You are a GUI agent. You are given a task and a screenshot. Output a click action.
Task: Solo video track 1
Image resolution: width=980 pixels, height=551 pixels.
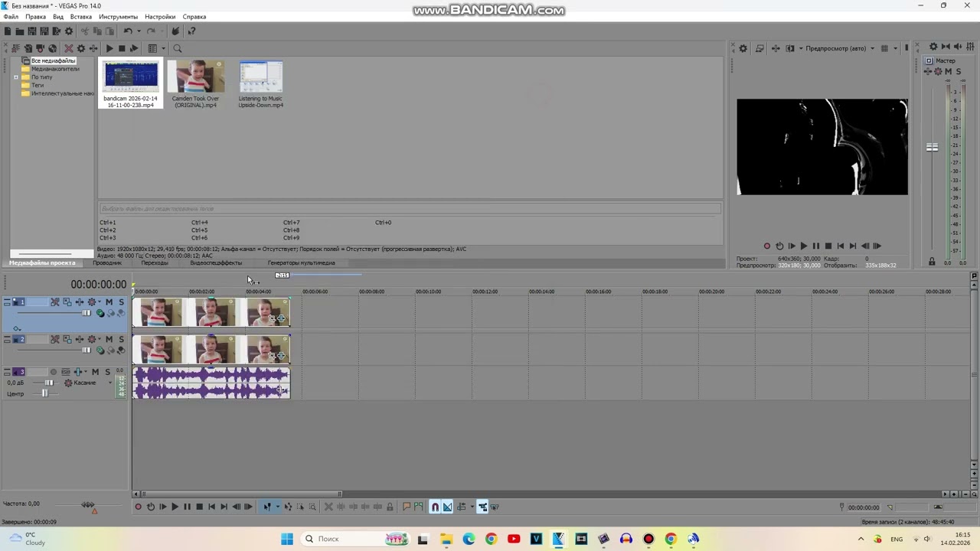(121, 302)
